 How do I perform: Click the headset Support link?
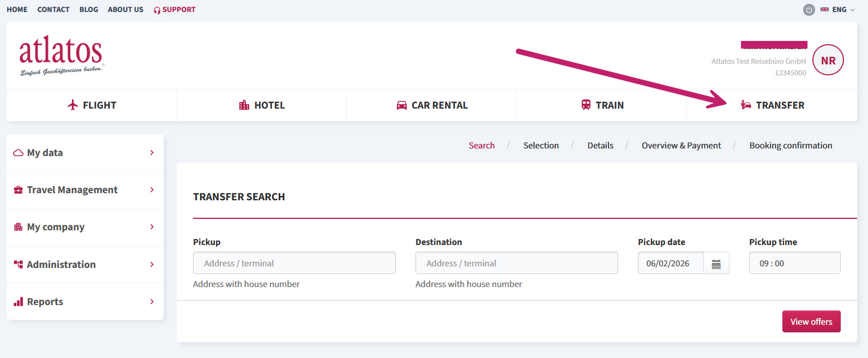(174, 10)
